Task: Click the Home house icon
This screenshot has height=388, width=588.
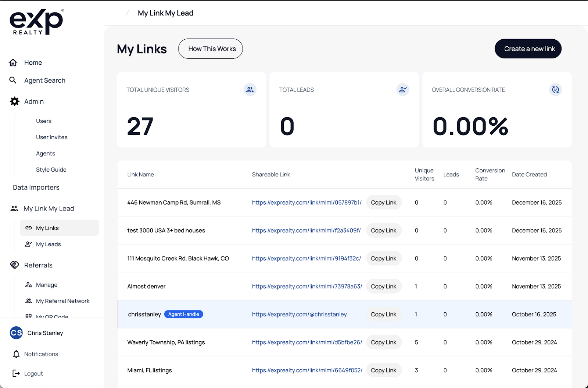Action: [x=13, y=62]
